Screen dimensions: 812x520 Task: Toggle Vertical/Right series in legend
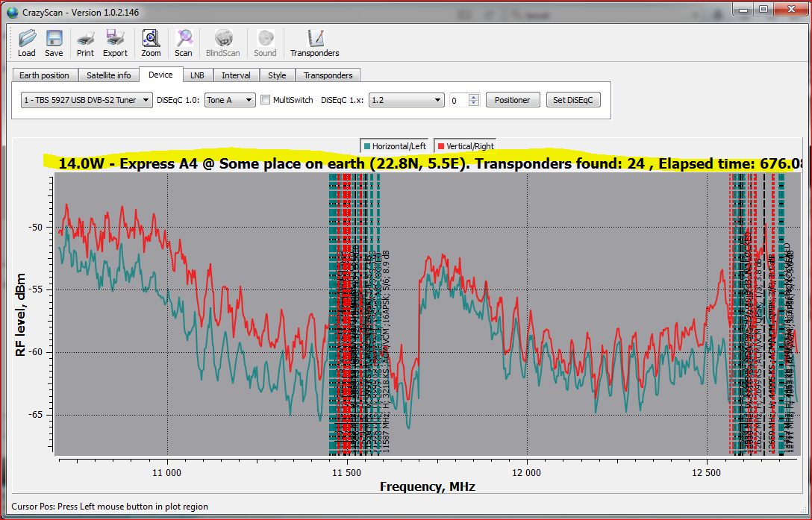466,146
